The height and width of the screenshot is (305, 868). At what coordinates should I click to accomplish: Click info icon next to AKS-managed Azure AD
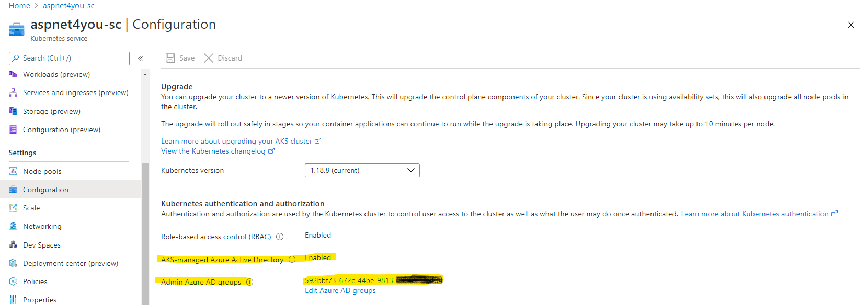(292, 260)
